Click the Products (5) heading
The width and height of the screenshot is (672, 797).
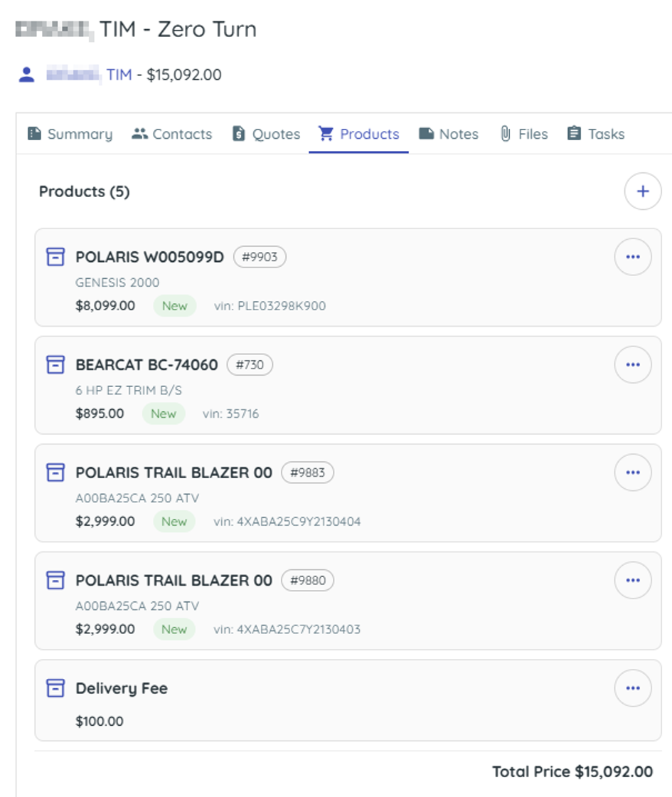(85, 191)
